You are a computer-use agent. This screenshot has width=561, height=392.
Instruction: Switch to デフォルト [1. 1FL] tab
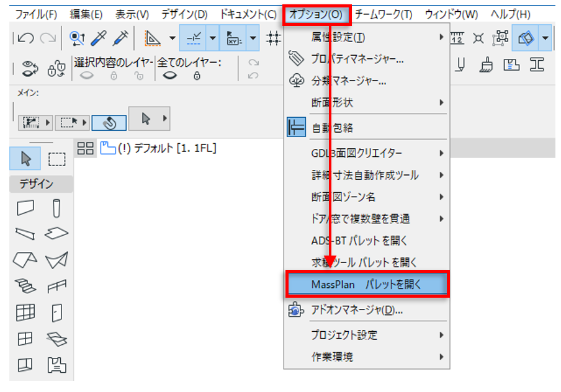click(x=158, y=148)
